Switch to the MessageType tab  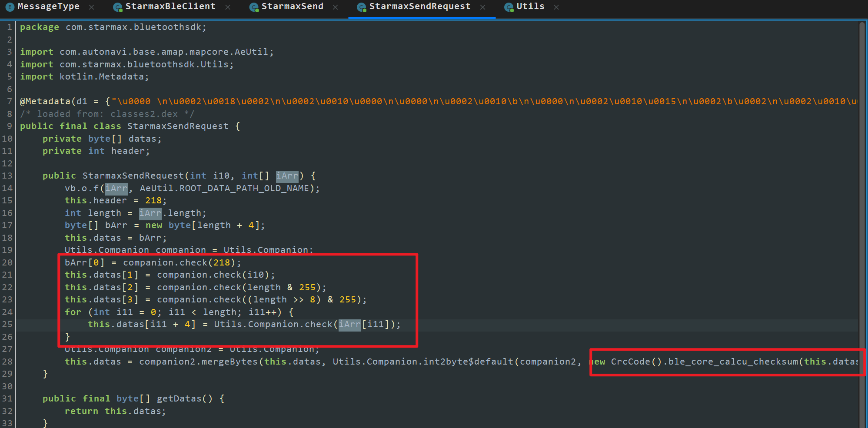(48, 7)
